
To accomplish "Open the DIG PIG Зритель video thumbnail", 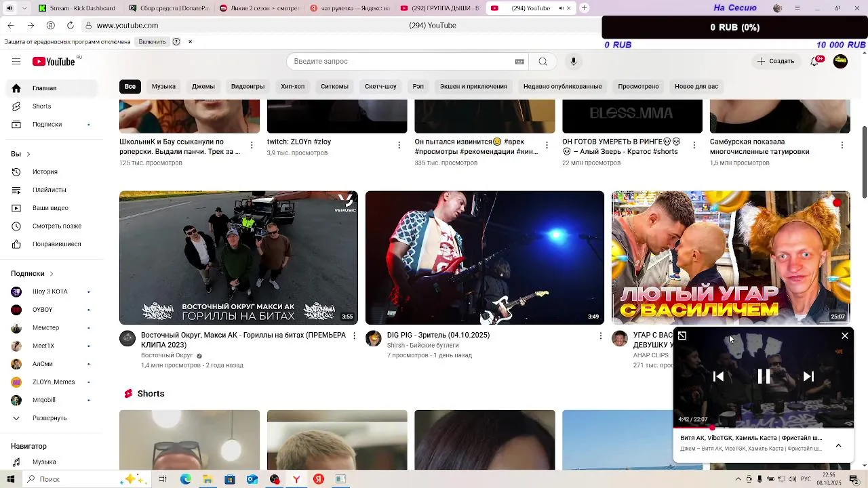I will pyautogui.click(x=485, y=258).
